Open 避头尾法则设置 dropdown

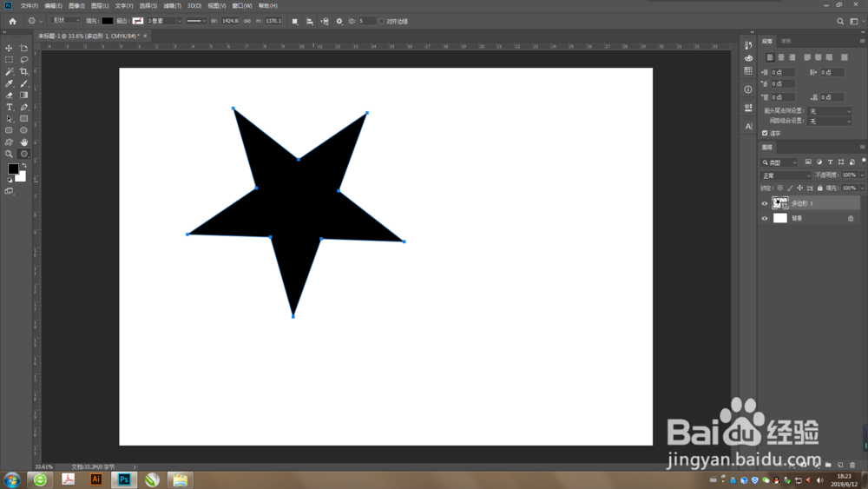click(x=829, y=111)
